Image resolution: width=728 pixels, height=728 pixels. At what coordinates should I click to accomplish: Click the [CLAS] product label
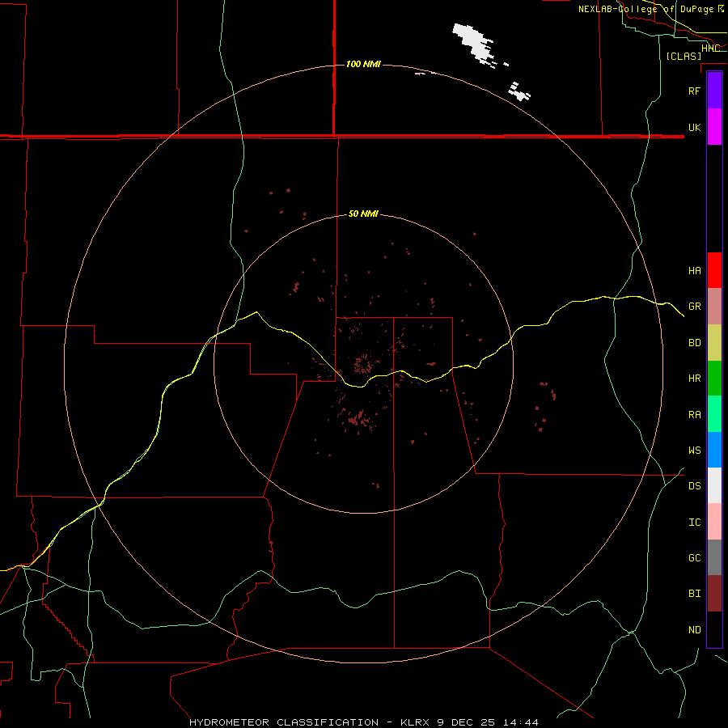coord(684,56)
